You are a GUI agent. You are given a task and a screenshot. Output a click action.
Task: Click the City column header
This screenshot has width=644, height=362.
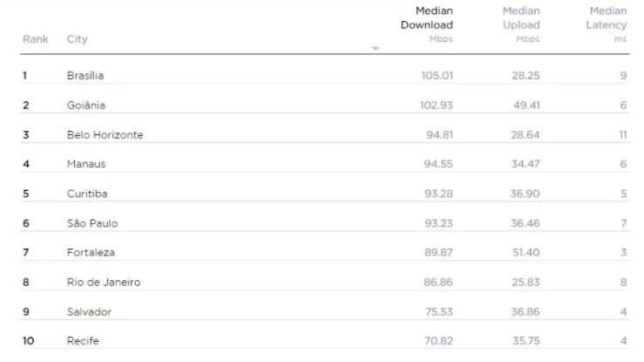(78, 39)
